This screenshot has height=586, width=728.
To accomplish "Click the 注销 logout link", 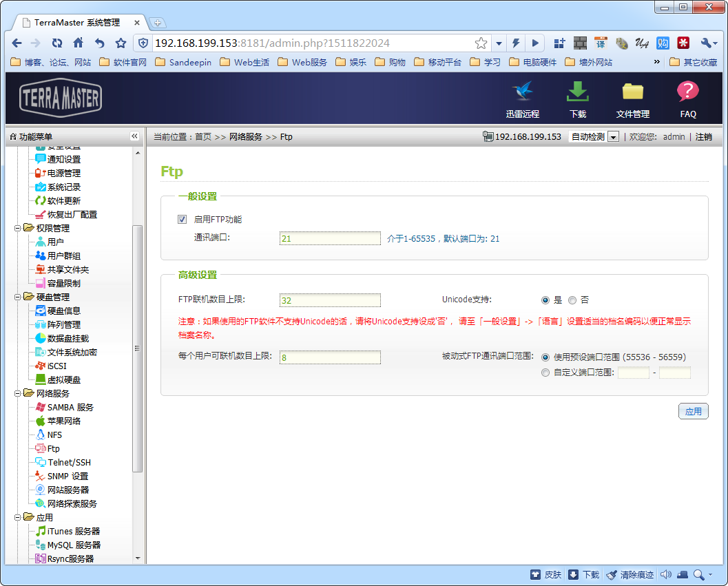I will coord(703,137).
